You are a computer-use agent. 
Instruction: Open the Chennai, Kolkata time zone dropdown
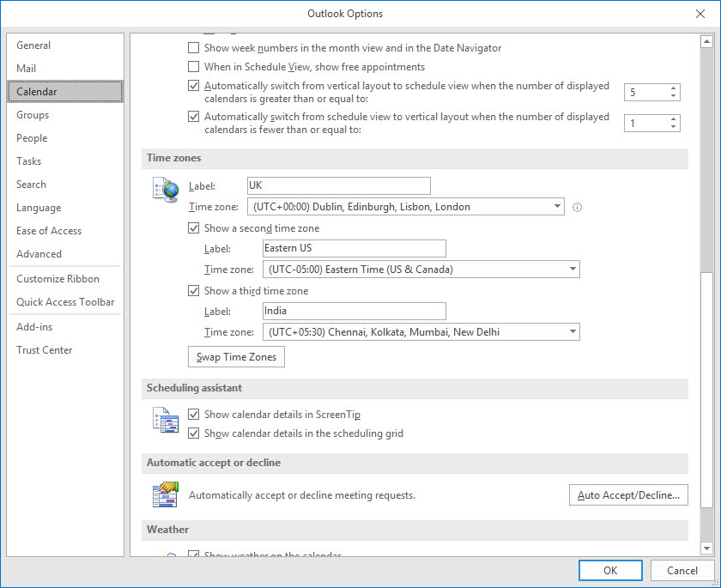click(x=573, y=332)
